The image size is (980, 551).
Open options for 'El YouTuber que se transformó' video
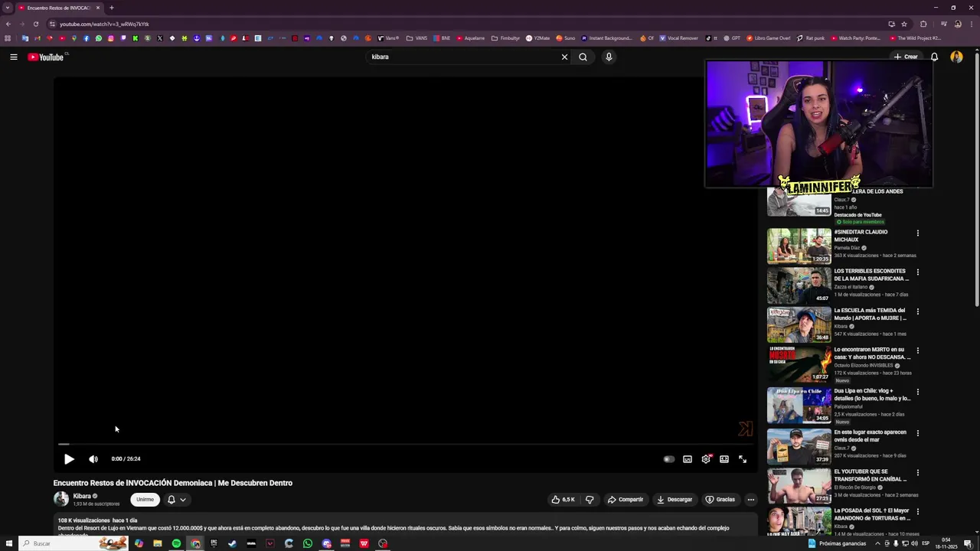[x=917, y=473]
